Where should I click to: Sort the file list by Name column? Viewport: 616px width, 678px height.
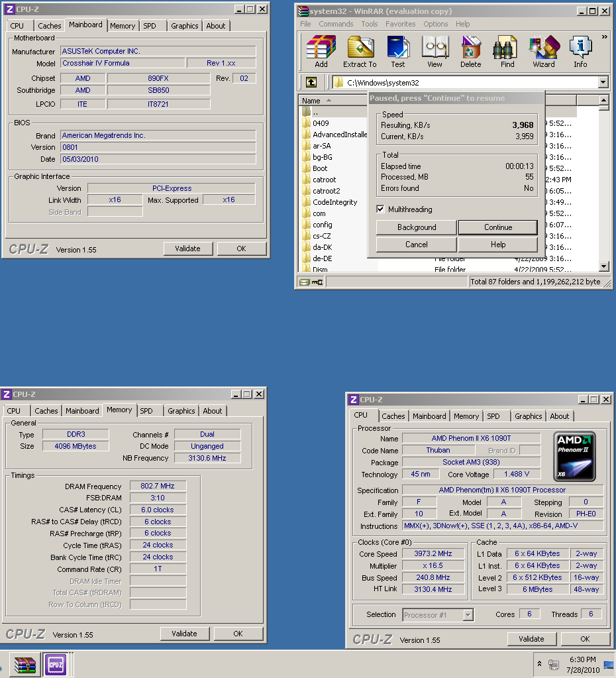(333, 100)
